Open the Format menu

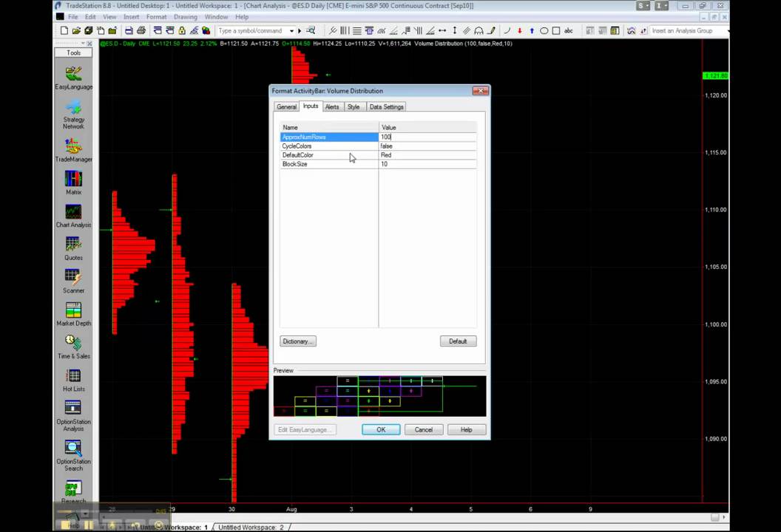pos(156,17)
